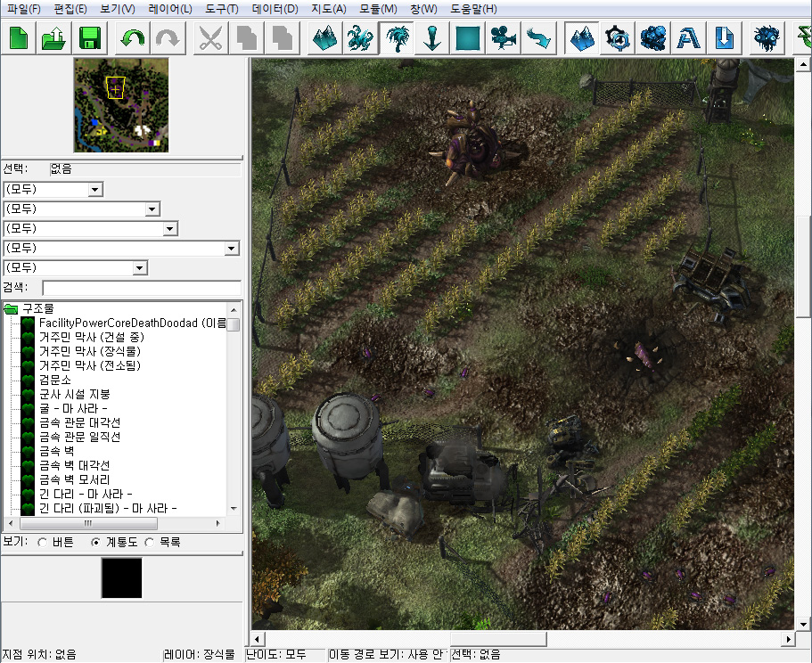Open the 레이어(L) menu
812x663 pixels.
coord(170,9)
